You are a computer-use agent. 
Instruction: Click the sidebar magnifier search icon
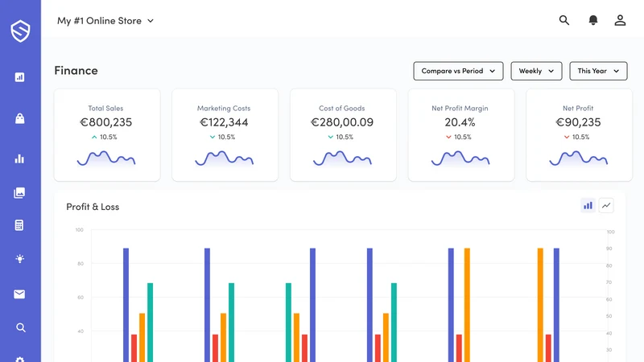pyautogui.click(x=21, y=327)
